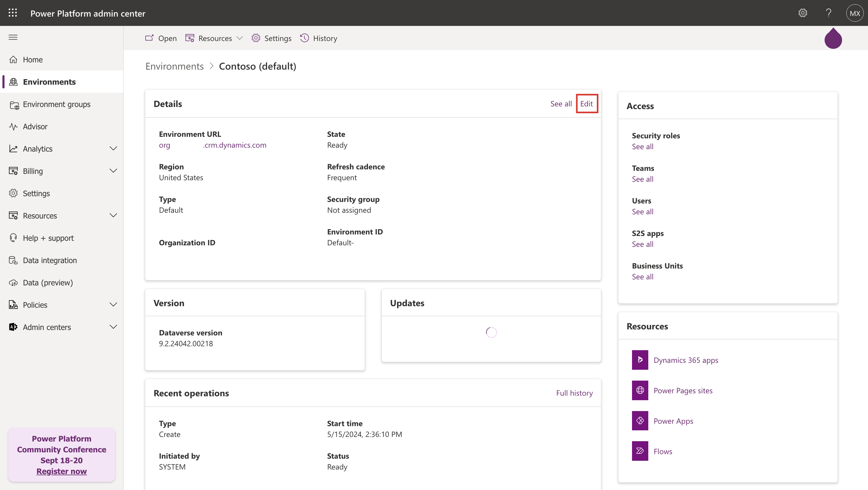Click Register now conference link
Image resolution: width=868 pixels, height=490 pixels.
point(61,471)
